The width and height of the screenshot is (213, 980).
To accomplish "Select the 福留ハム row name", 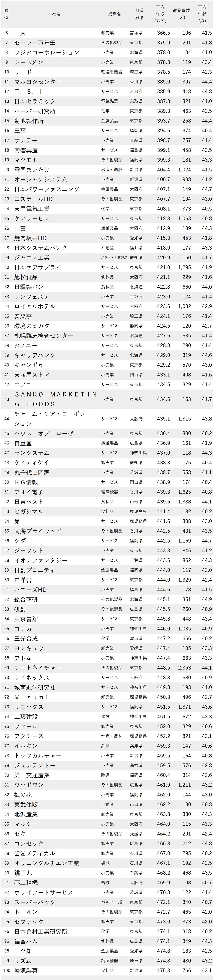I will coord(26,941).
